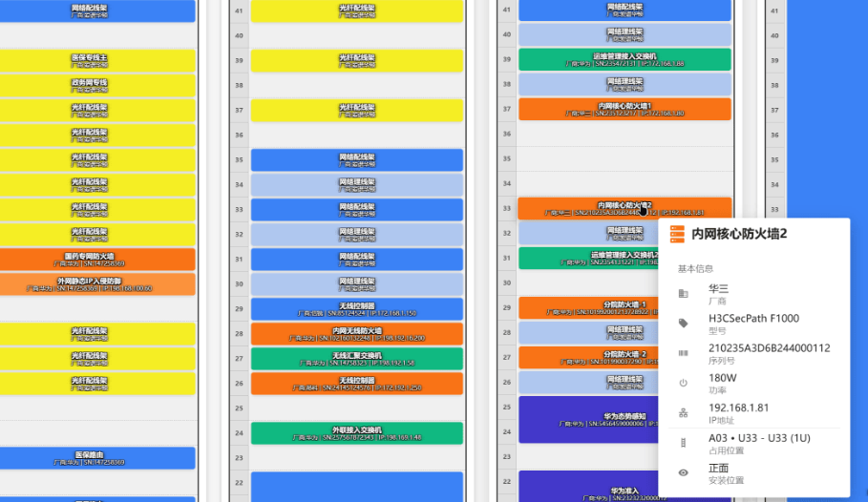
Task: Select the 光纤配线架 at U39 in the wireless rack
Action: click(357, 61)
